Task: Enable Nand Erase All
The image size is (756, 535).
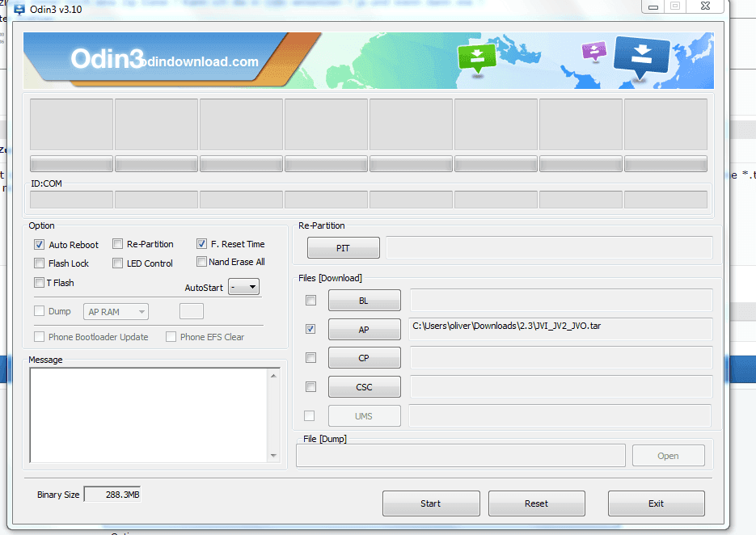Action: (201, 262)
